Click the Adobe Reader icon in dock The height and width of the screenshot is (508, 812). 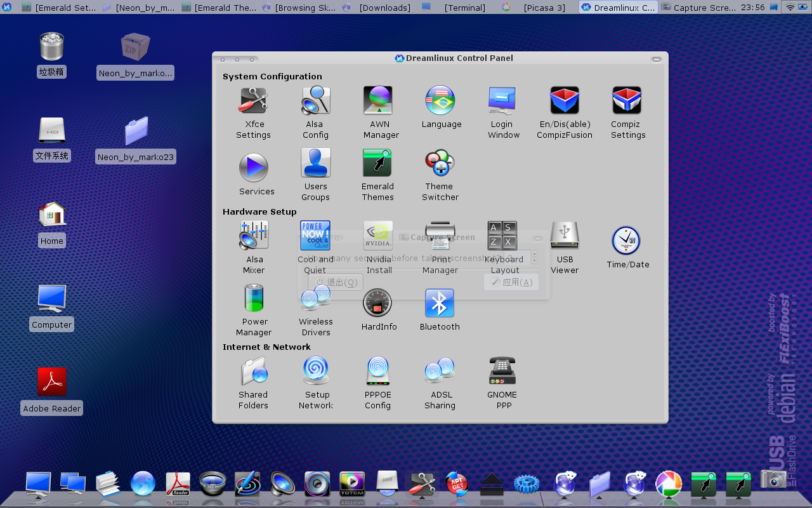tap(178, 484)
